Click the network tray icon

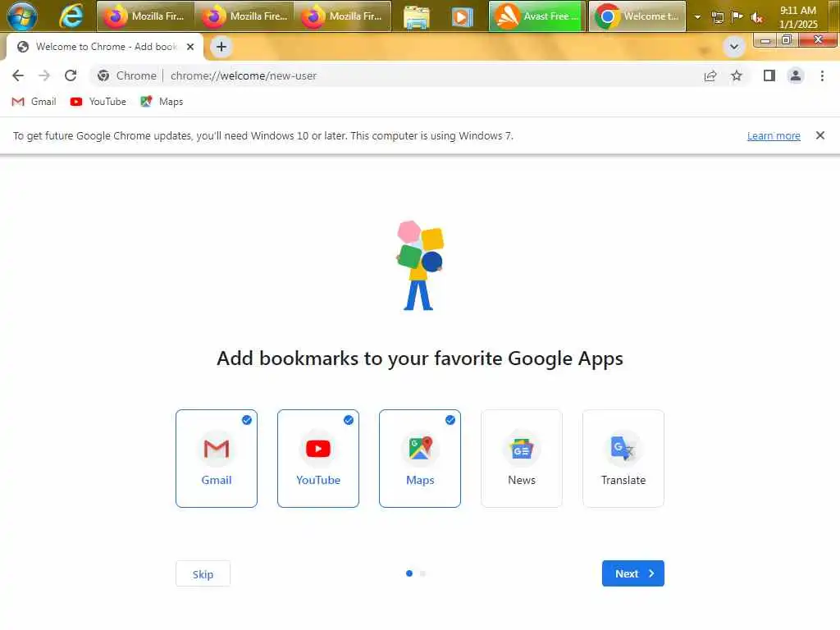point(718,17)
